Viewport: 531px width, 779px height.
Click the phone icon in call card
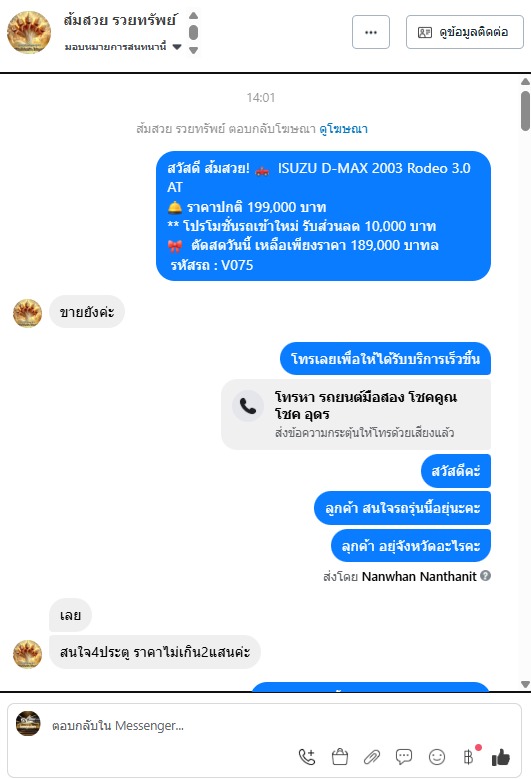pos(248,406)
